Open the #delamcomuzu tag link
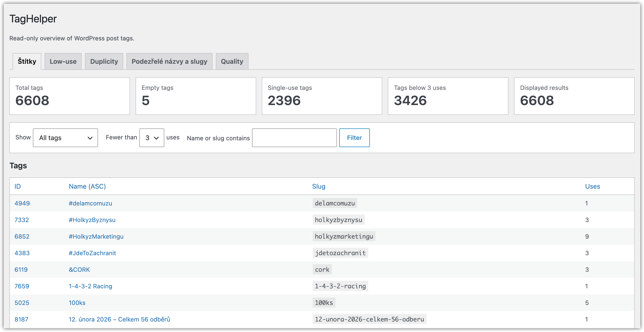This screenshot has height=332, width=644. pos(90,203)
